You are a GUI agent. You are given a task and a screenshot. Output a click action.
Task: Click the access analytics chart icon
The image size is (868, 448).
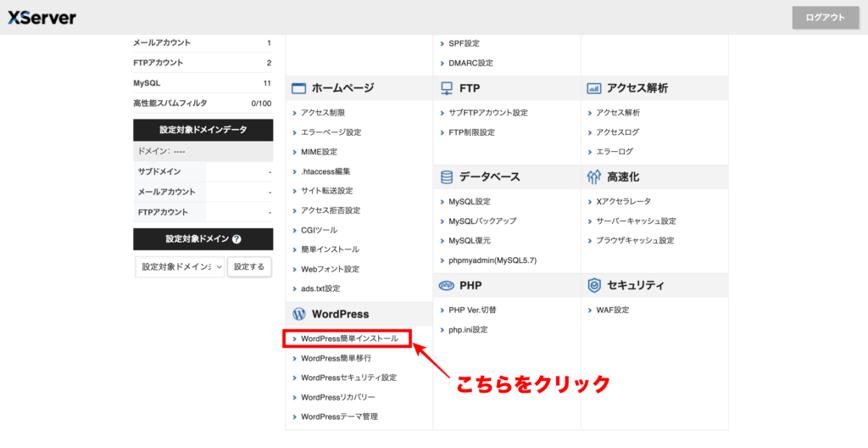[x=594, y=88]
